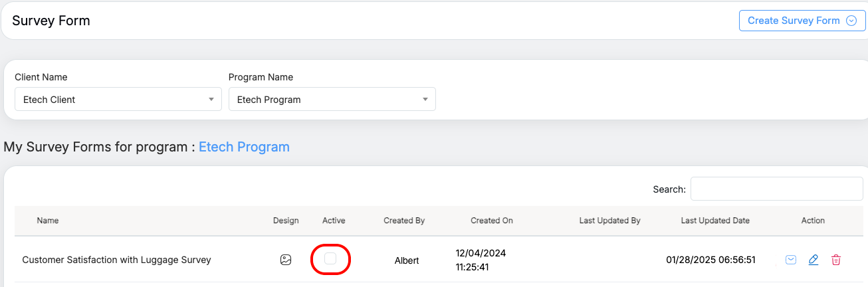Open the Design icon for the luggage survey
Image resolution: width=868 pixels, height=287 pixels.
286,260
